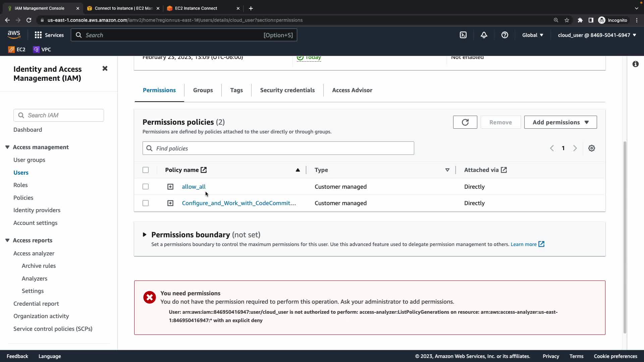Open the Services grid menu
Viewport: 644px width, 362px height.
(49, 35)
